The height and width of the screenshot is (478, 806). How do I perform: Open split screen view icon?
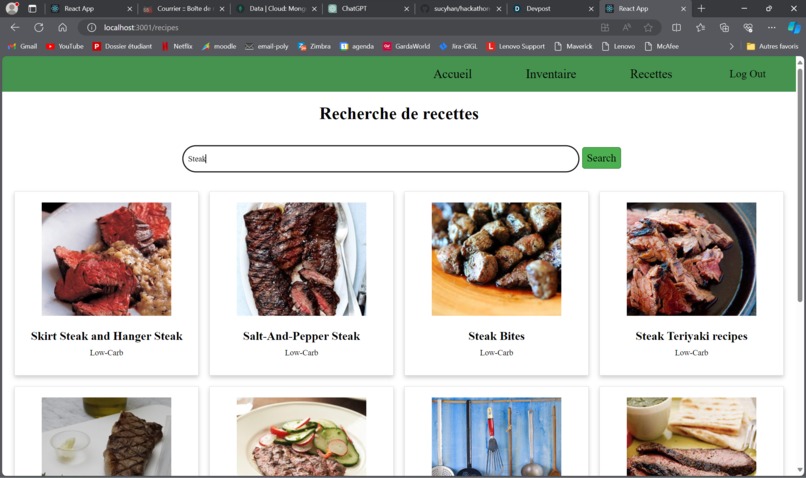tap(676, 28)
